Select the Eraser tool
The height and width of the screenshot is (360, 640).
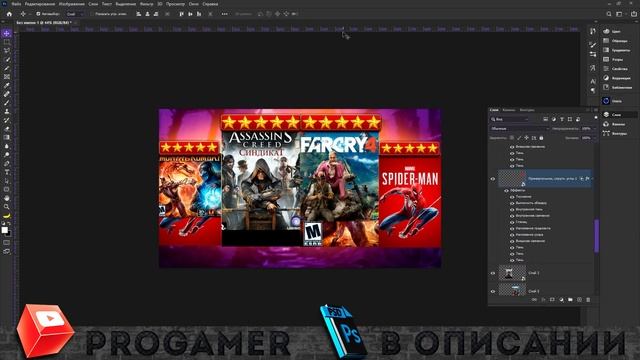tap(7, 129)
